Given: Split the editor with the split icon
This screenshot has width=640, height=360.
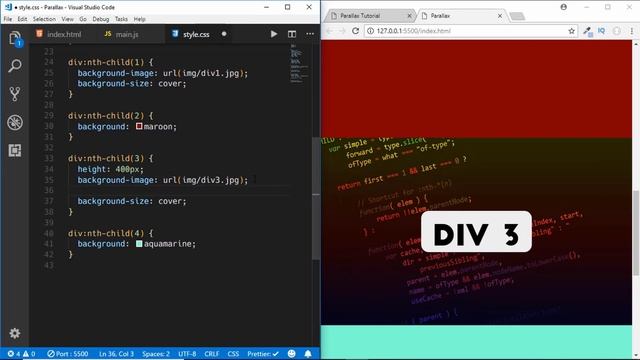Looking at the screenshot, I should 292,34.
